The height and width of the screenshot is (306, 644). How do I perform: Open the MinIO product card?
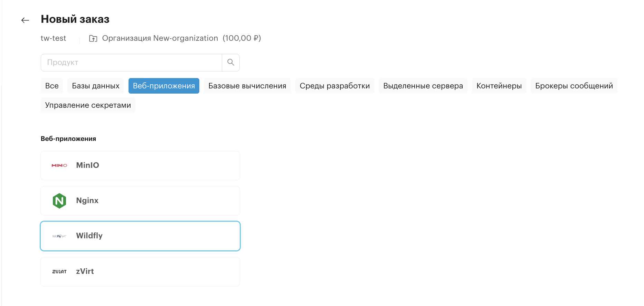pyautogui.click(x=140, y=165)
